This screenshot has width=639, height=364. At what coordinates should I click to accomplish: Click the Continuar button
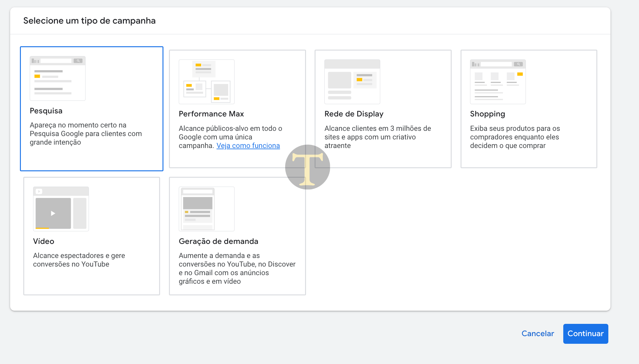pos(586,334)
